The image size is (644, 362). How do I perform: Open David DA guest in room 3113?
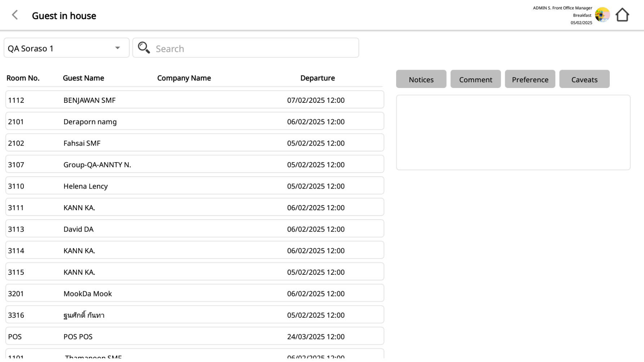(194, 229)
